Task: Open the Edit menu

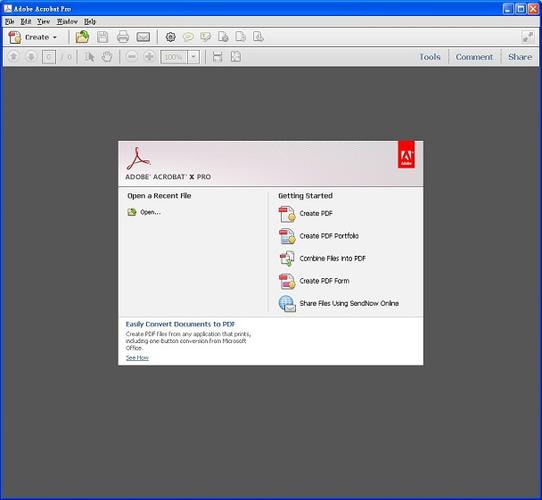Action: point(26,21)
